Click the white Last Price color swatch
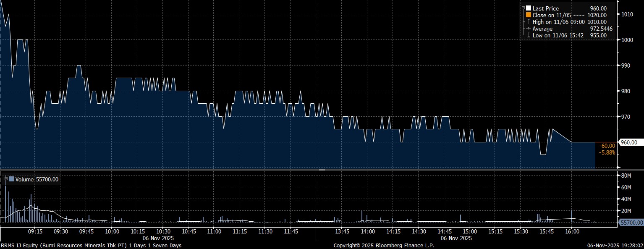 tap(529, 8)
